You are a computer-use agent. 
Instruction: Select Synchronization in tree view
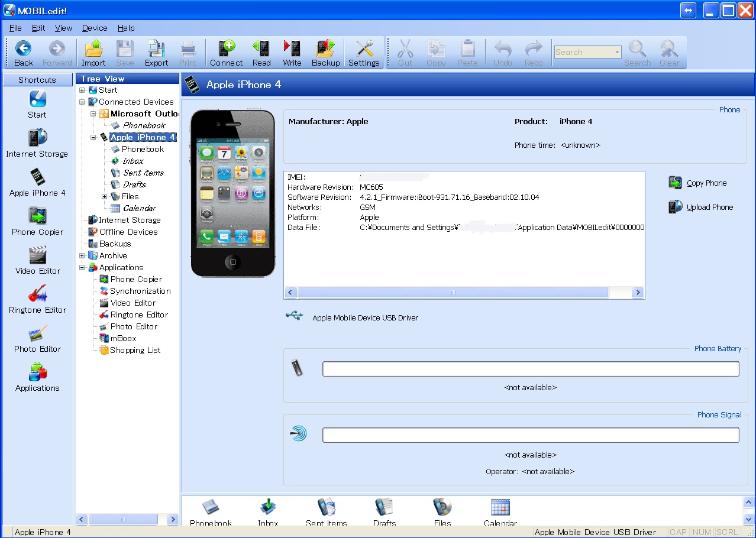pos(140,291)
